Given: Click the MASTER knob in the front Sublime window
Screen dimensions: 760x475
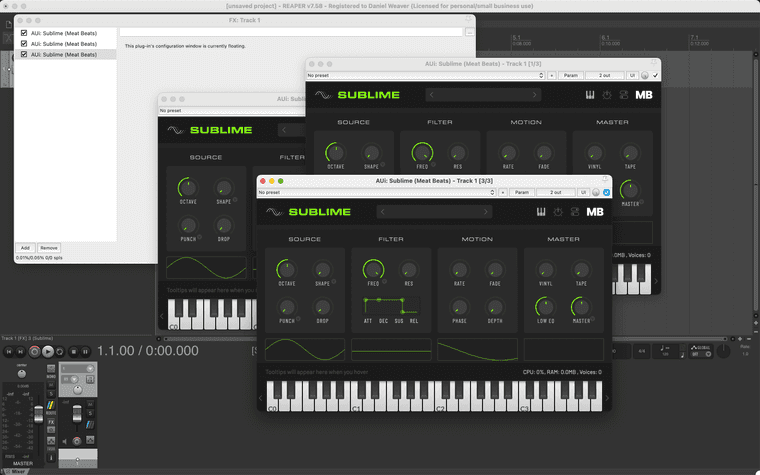Looking at the screenshot, I should (x=580, y=307).
